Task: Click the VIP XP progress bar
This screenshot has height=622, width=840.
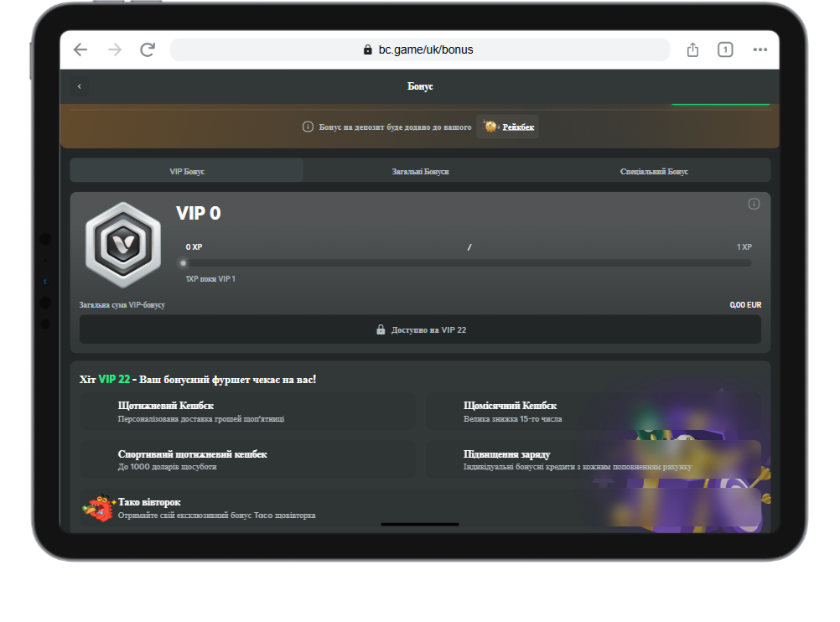Action: point(467,263)
